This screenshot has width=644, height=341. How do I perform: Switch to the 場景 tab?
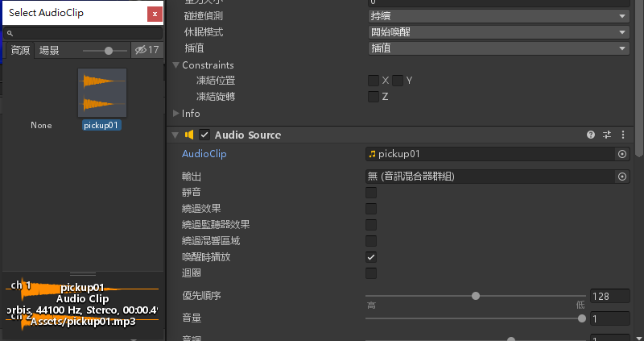(49, 50)
